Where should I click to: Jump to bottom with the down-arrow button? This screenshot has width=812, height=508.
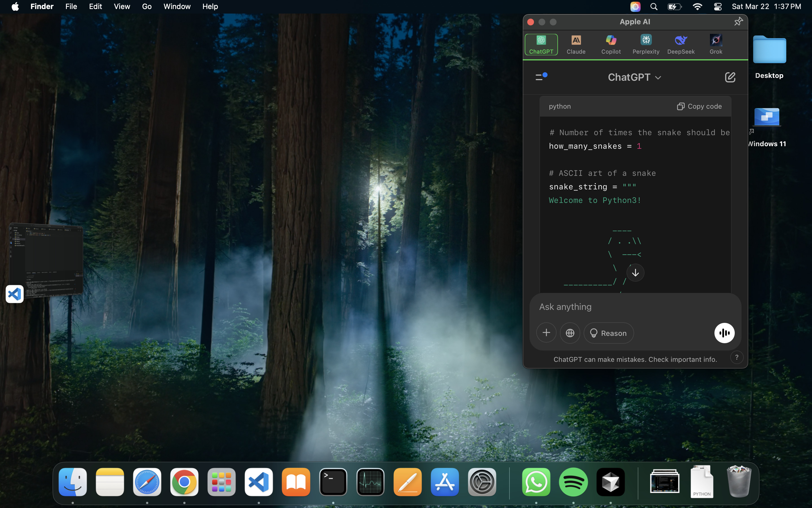[635, 272]
